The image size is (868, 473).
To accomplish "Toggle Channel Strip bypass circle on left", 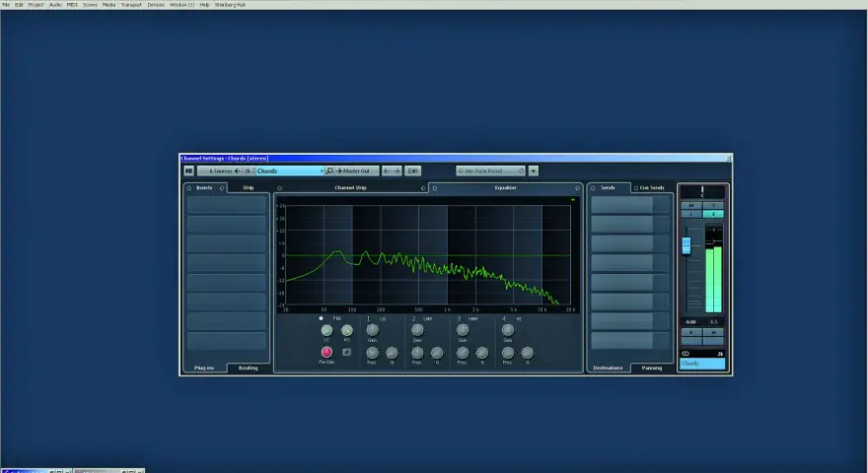I will (279, 188).
